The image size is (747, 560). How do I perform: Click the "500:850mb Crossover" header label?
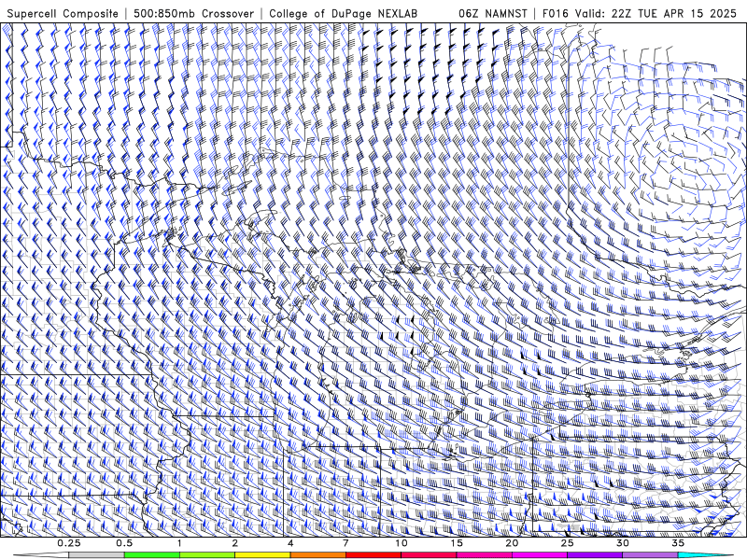click(194, 14)
